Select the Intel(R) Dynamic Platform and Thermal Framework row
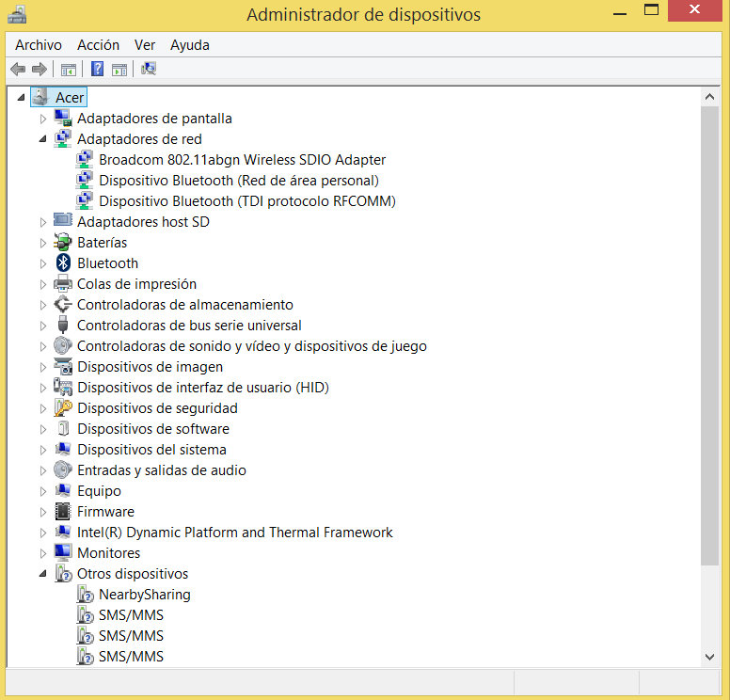 234,532
